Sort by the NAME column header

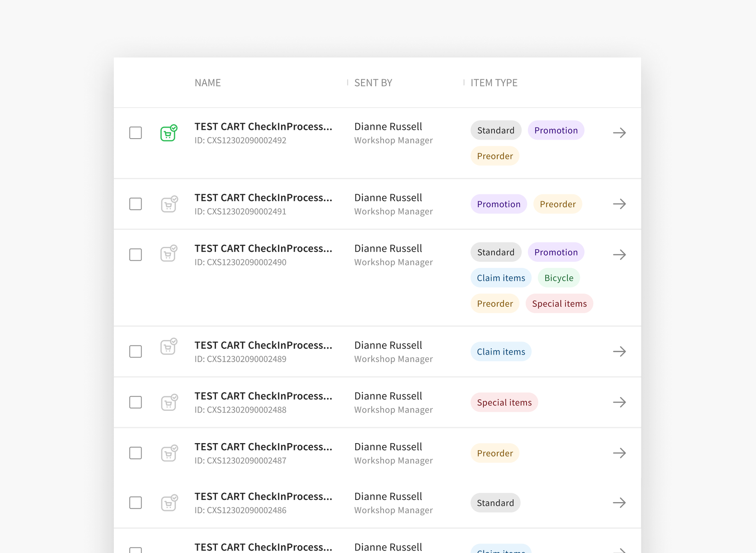pyautogui.click(x=208, y=83)
